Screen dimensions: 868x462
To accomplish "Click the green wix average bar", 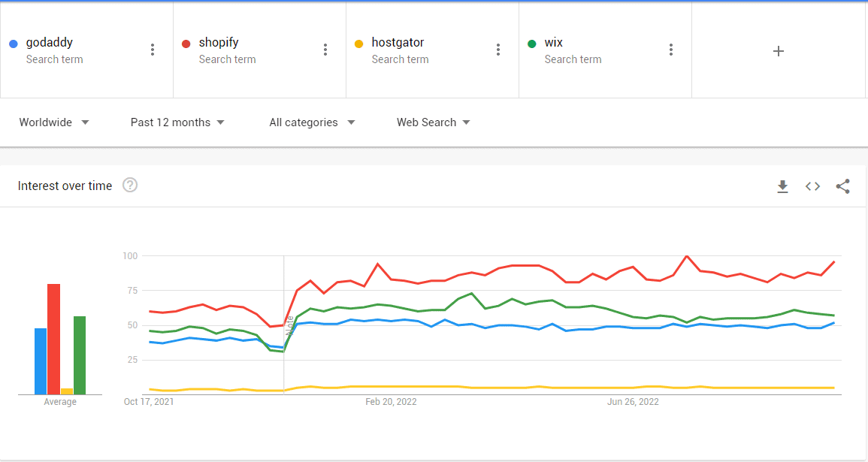I will pyautogui.click(x=80, y=355).
